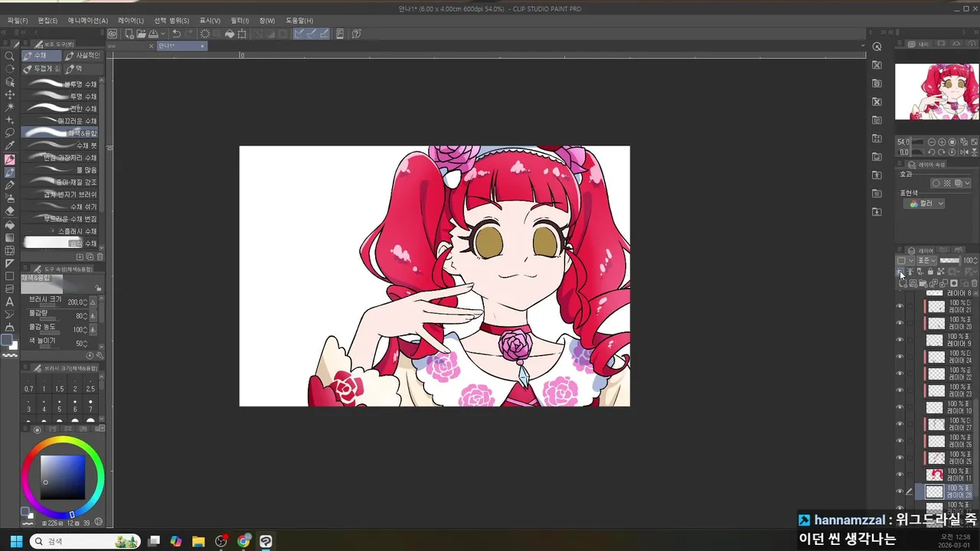Hide 레이어 21 with its eye icon

(x=900, y=306)
